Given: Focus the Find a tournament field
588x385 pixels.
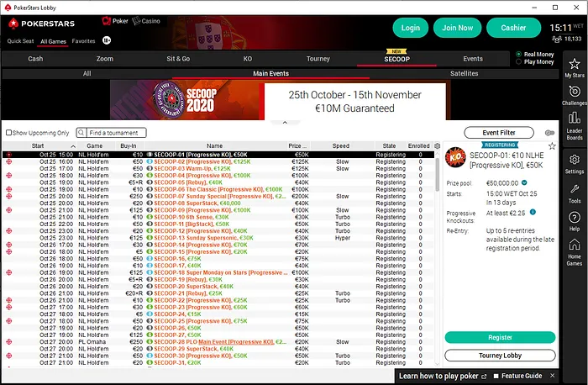Looking at the screenshot, I should [x=116, y=133].
